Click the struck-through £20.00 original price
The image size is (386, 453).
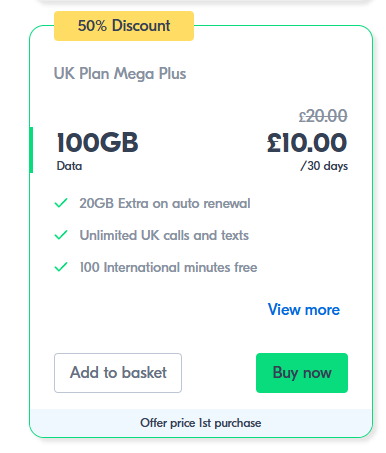[x=323, y=116]
